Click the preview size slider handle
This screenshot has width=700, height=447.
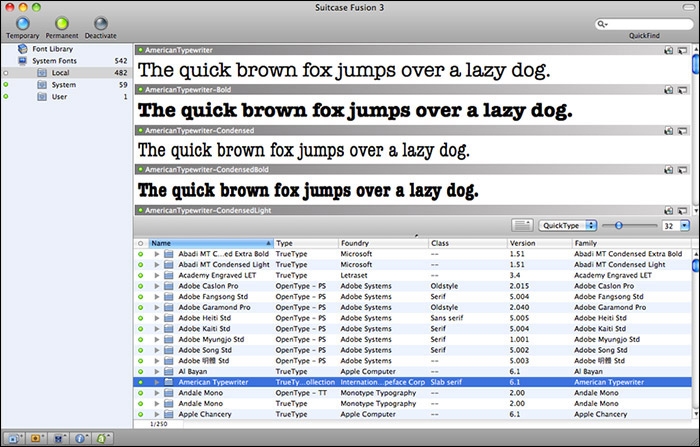pos(619,226)
